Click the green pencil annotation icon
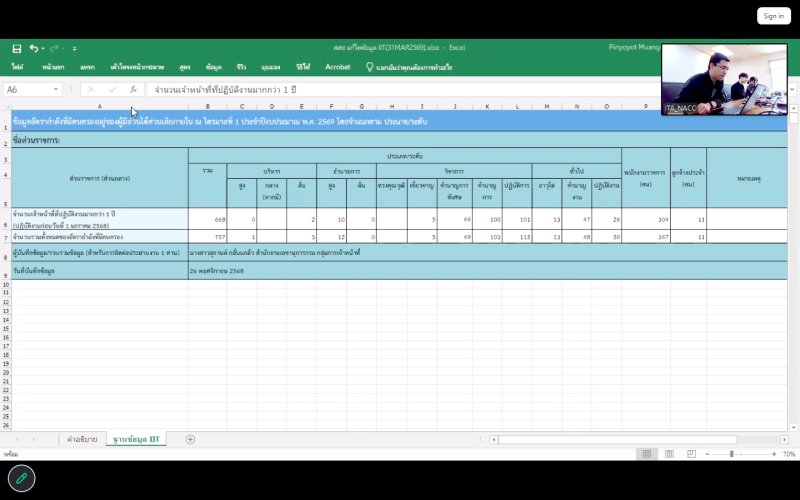Screen dimensions: 800x500 (21, 479)
